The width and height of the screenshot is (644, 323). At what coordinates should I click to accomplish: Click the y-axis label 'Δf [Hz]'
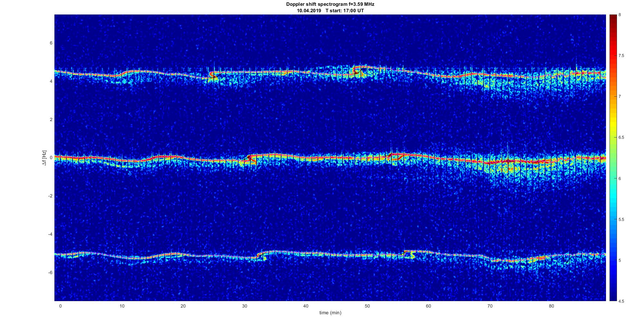[x=44, y=158]
